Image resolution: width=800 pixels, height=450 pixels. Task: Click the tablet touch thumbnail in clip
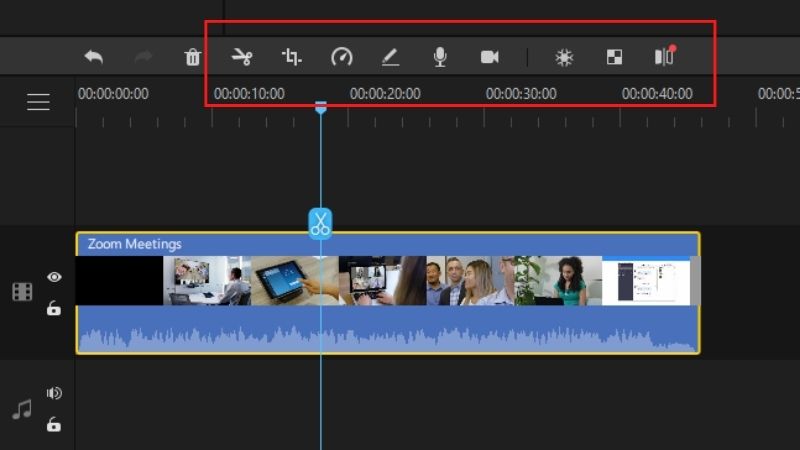[x=295, y=281]
